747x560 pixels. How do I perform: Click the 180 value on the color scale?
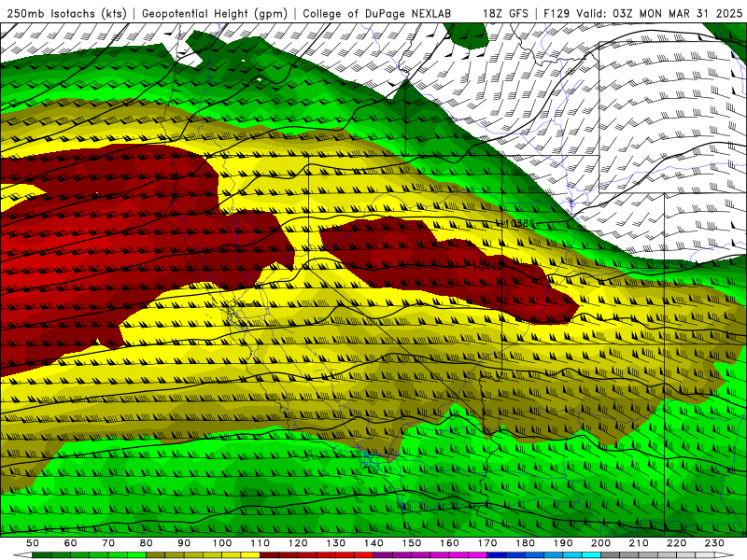coord(525,543)
